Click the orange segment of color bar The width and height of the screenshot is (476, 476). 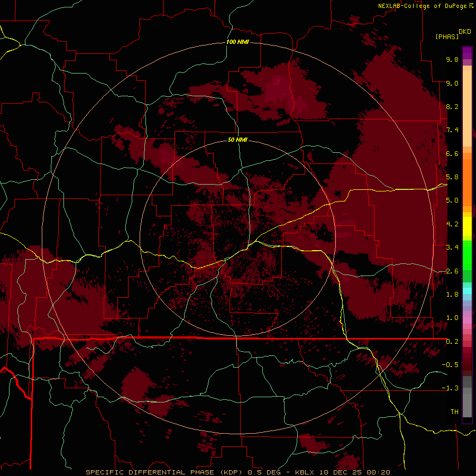tap(467, 182)
